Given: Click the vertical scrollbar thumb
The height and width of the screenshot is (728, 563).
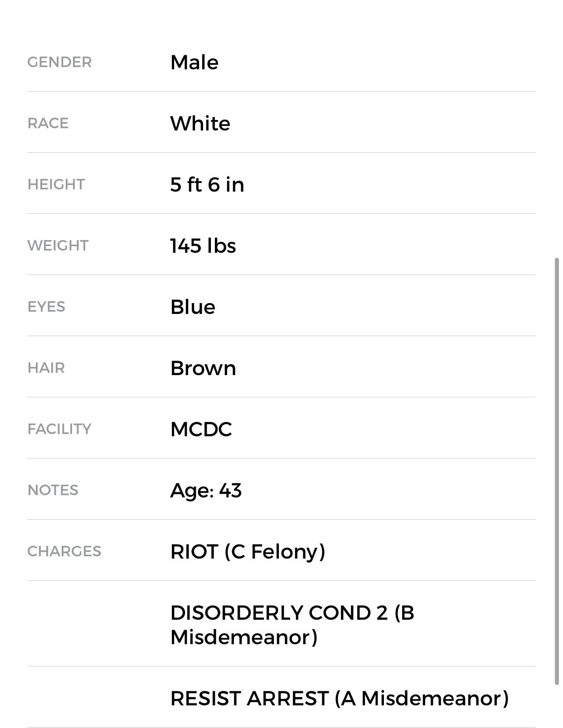Looking at the screenshot, I should coord(557,471).
